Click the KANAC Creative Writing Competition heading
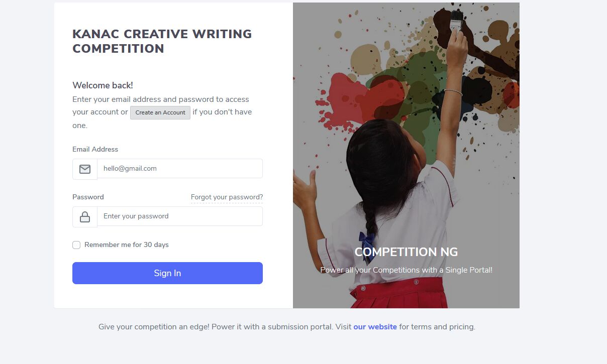This screenshot has width=607, height=364. coord(162,41)
